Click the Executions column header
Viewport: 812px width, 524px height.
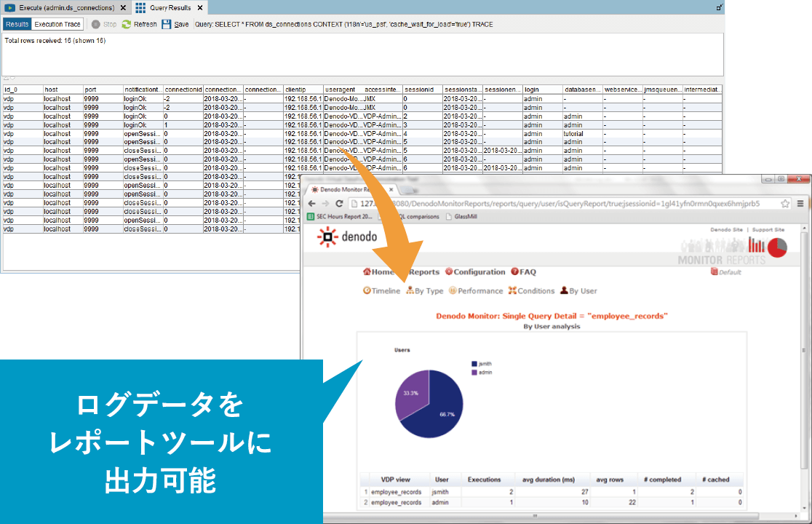[484, 480]
